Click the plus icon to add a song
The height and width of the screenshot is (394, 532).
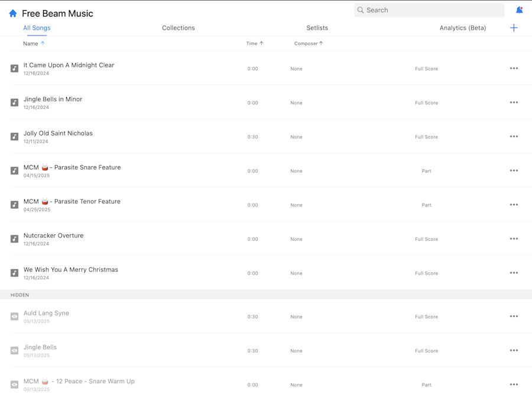(514, 28)
